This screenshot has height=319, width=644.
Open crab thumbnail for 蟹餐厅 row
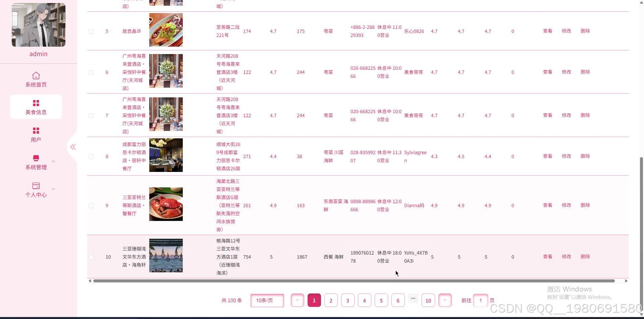(166, 204)
